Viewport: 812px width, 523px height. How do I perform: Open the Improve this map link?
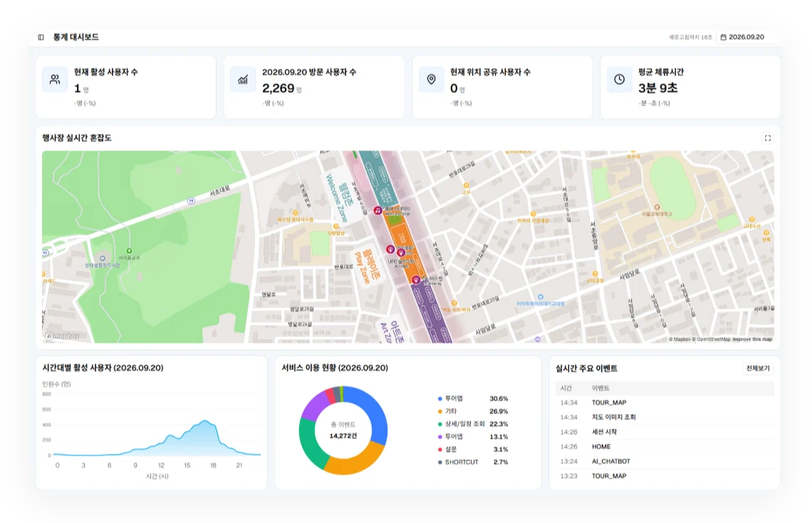tap(752, 339)
